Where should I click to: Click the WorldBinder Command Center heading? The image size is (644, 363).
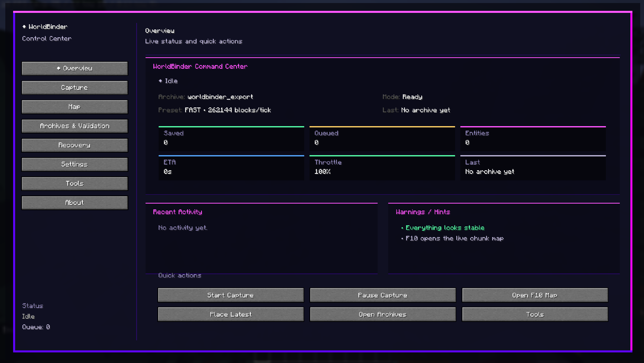pos(200,66)
